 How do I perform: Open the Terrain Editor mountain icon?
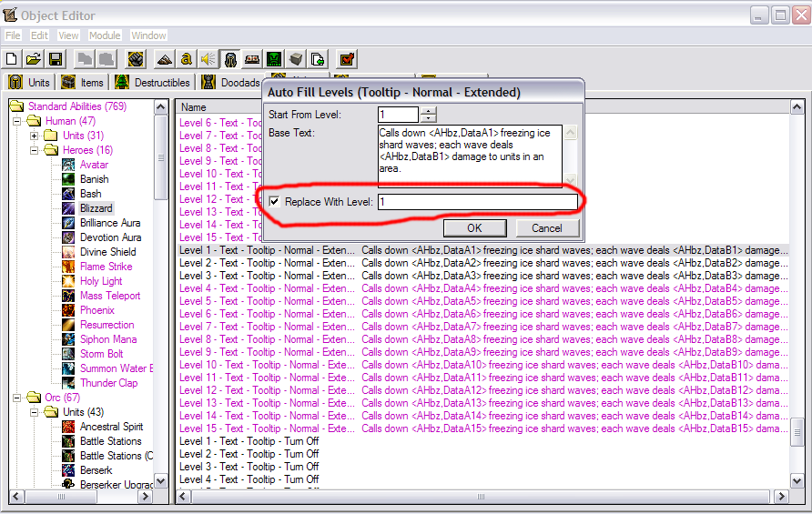[165, 59]
